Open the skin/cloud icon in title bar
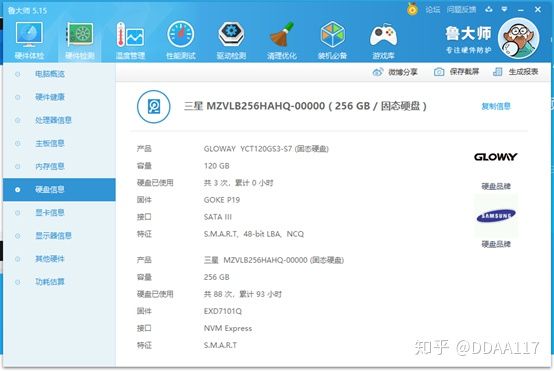Image resolution: width=554 pixels, height=371 pixels. [x=489, y=10]
